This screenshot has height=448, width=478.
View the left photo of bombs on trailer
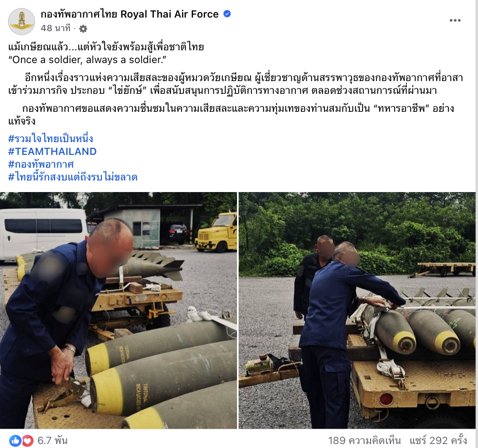(x=118, y=310)
